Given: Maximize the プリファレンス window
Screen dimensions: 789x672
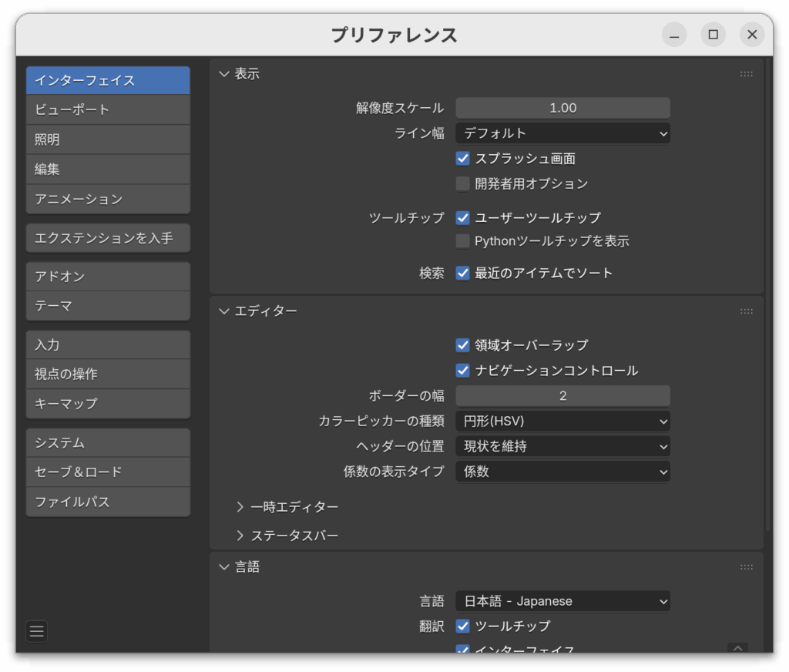Looking at the screenshot, I should (x=713, y=35).
